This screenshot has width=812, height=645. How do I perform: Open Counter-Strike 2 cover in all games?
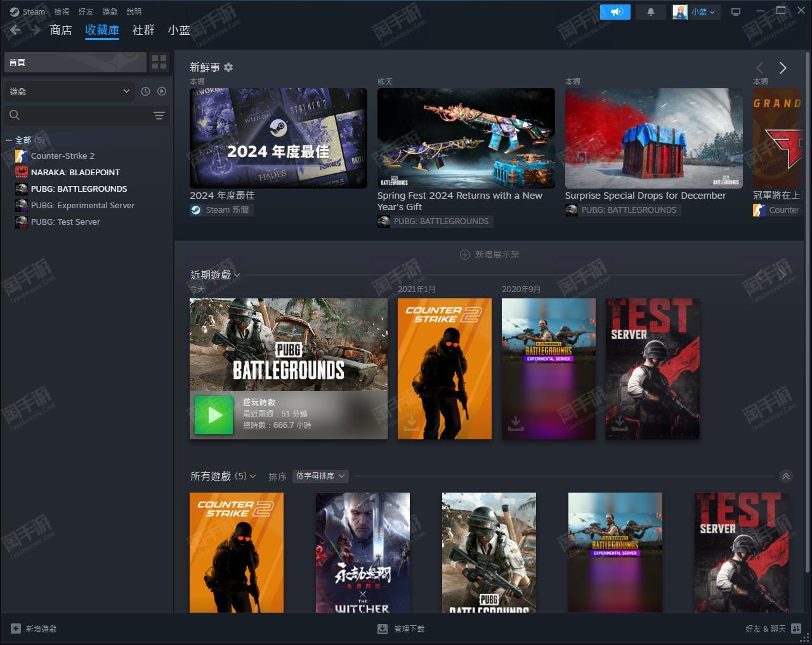coord(237,552)
